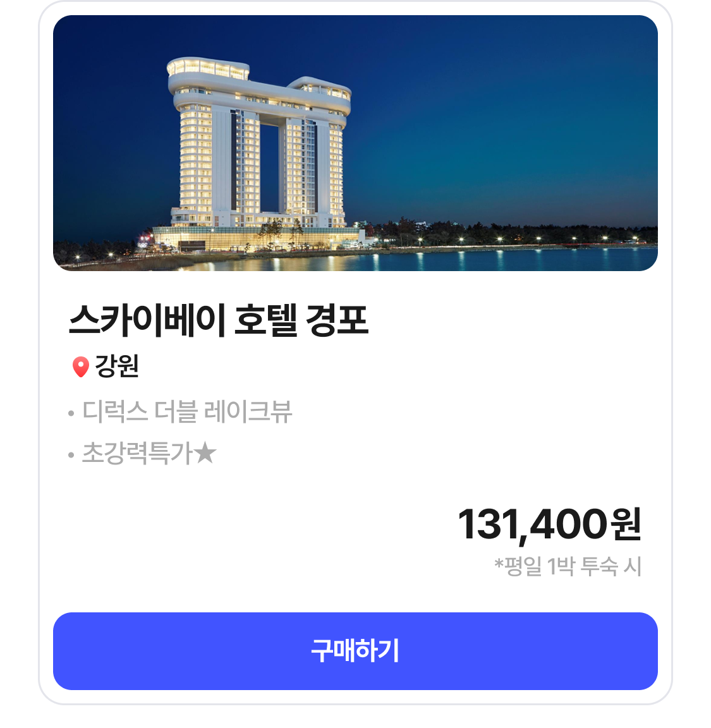This screenshot has width=711, height=728.
Task: Click the bullet dot before 초강력특가
Action: (x=71, y=455)
